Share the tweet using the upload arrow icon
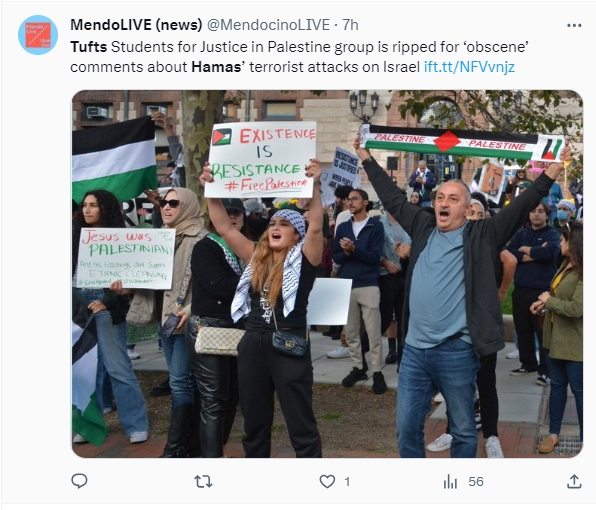596x510 pixels. (x=574, y=481)
